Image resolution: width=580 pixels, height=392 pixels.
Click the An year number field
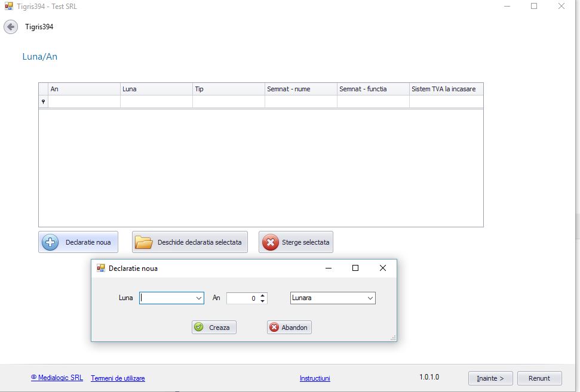[243, 298]
